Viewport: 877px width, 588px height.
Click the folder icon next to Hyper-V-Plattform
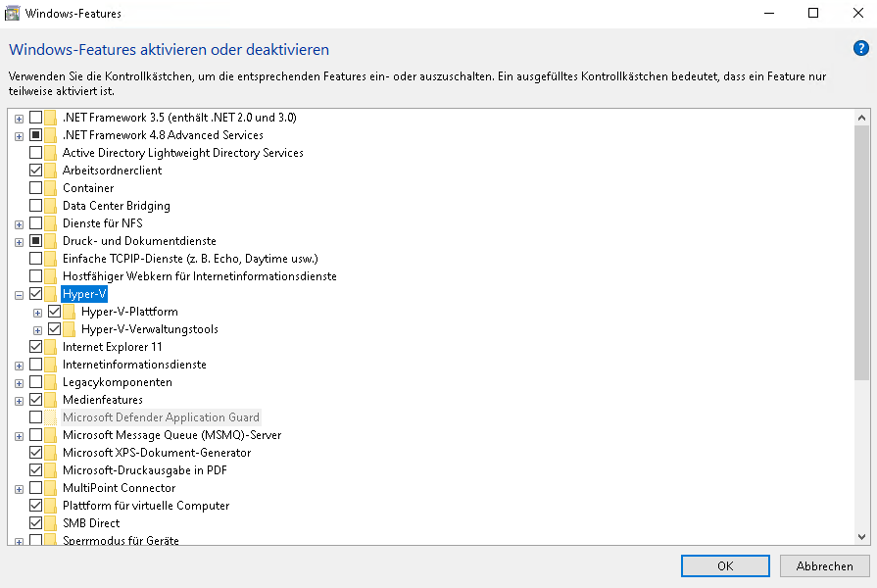tap(69, 312)
